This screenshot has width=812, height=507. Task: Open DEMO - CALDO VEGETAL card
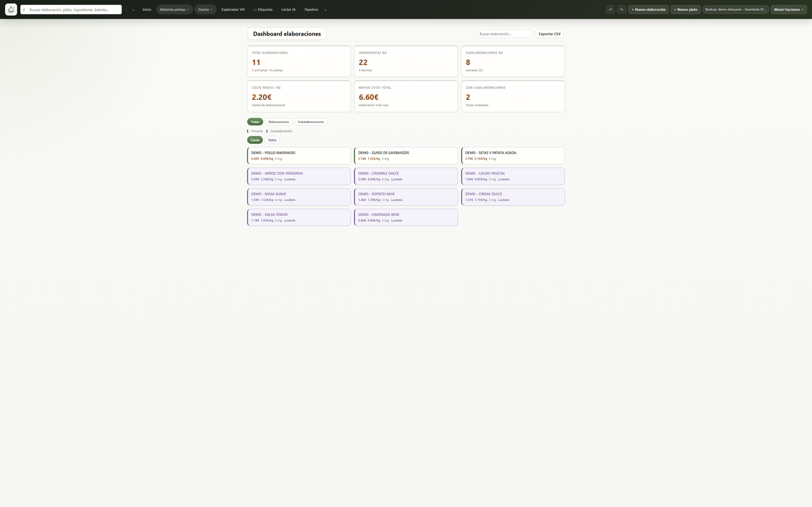pyautogui.click(x=513, y=176)
